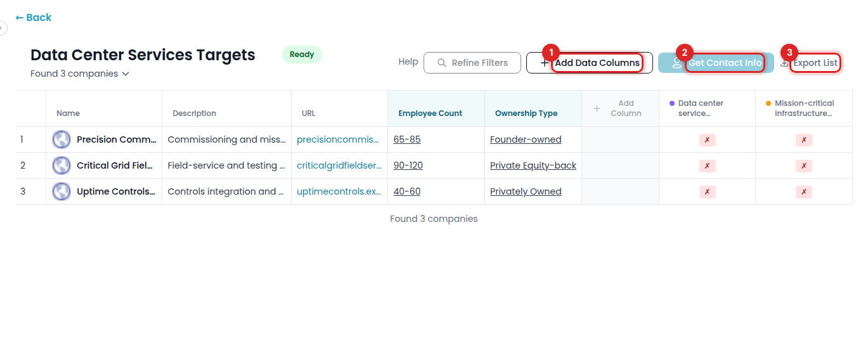Viewport: 868px width, 355px height.
Task: Open the precisioncommis URL link
Action: click(338, 139)
